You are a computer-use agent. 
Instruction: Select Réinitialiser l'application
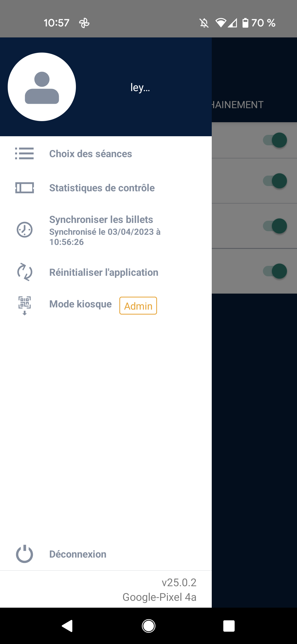(104, 272)
